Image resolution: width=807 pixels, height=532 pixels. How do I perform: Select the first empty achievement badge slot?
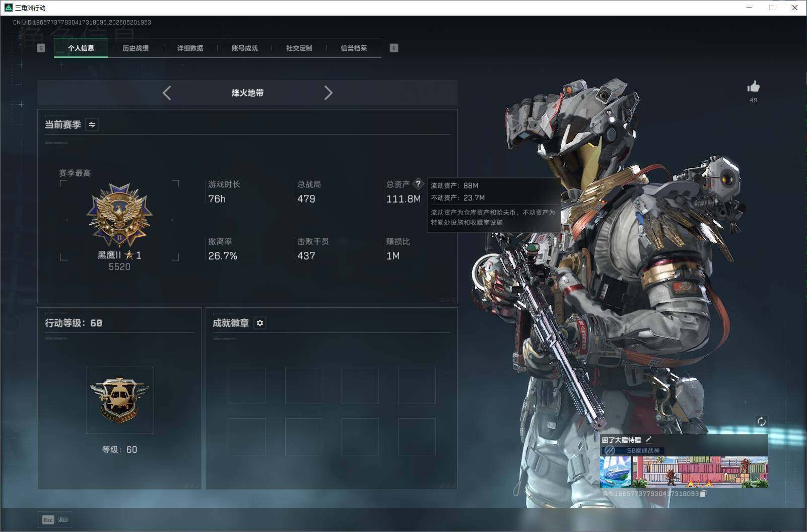pos(247,385)
